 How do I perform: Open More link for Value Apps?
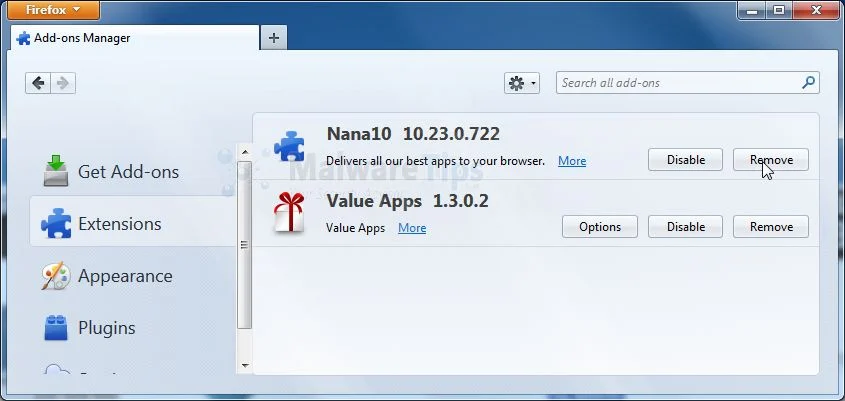(412, 227)
